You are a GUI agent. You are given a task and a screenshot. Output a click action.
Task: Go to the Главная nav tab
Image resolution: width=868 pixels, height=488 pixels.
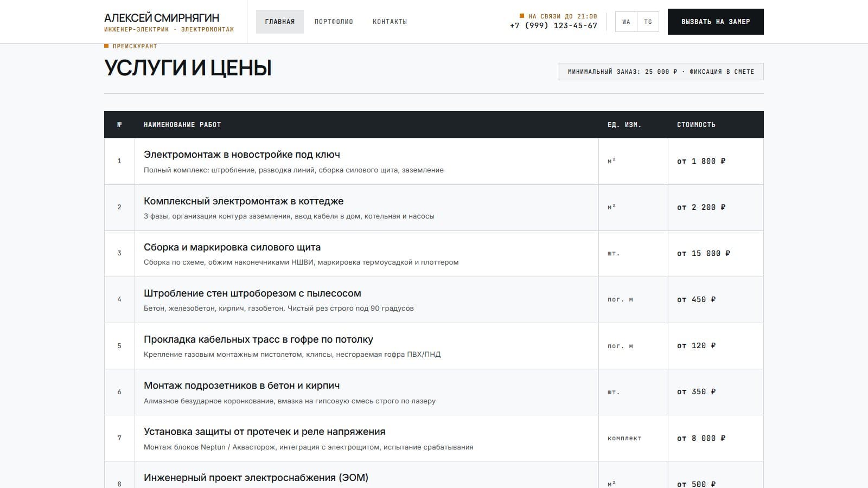(x=280, y=22)
